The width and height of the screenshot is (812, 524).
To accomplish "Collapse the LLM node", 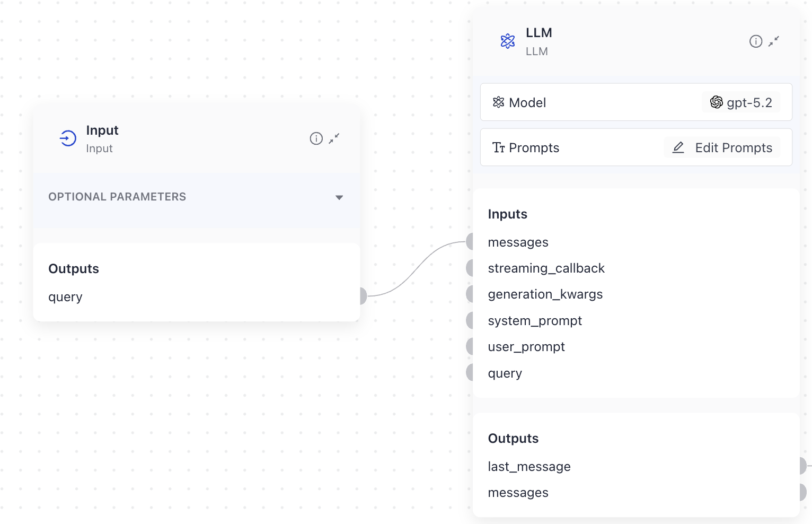I will 774,41.
